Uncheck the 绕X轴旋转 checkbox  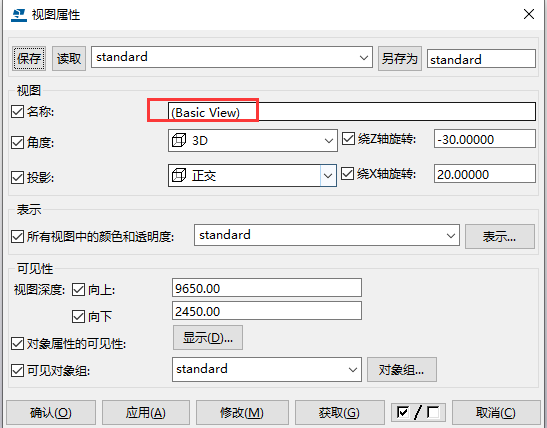click(x=347, y=173)
